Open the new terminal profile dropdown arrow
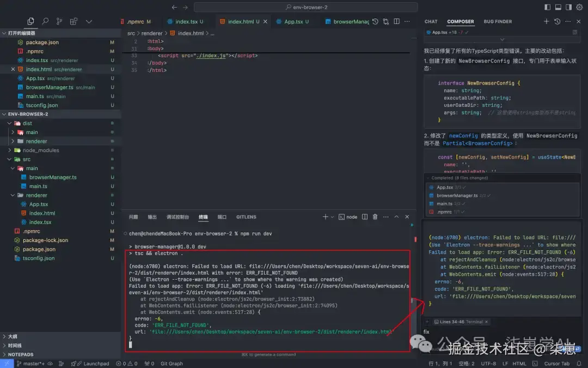The image size is (588, 368). point(332,217)
